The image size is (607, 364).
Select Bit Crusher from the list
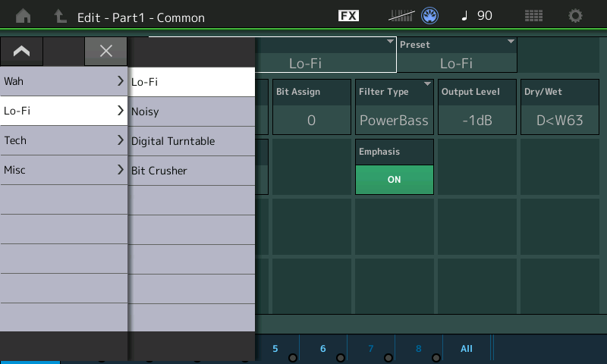coord(191,171)
